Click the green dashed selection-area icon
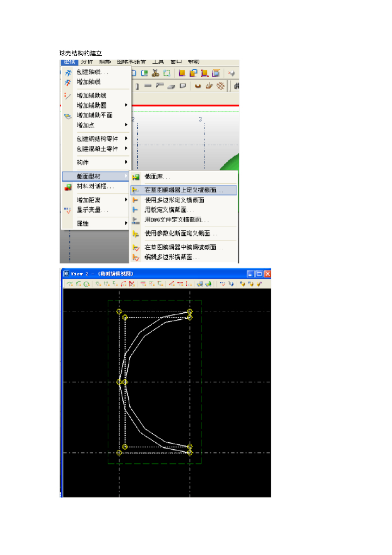 click(x=166, y=73)
